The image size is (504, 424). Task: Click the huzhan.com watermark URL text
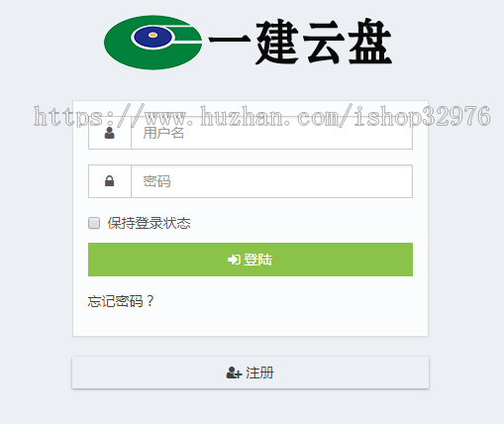[262, 116]
